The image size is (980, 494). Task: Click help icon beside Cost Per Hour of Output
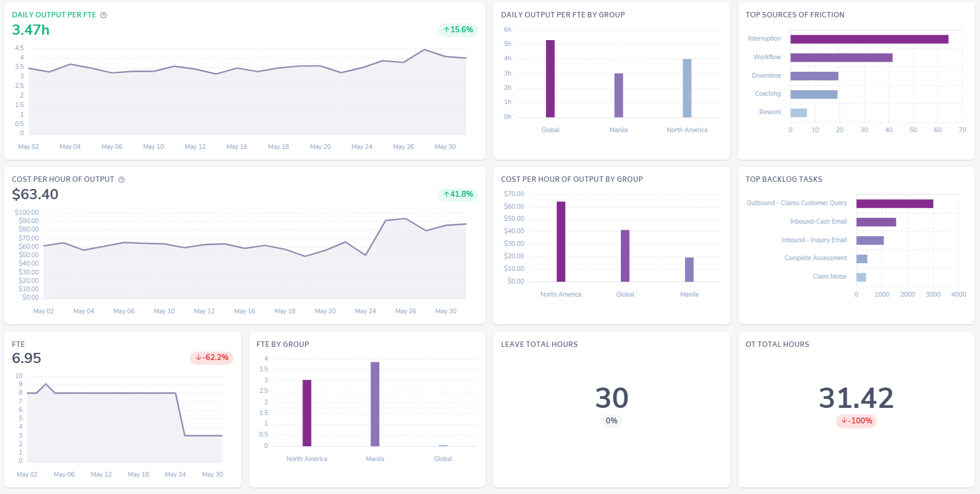coord(122,179)
